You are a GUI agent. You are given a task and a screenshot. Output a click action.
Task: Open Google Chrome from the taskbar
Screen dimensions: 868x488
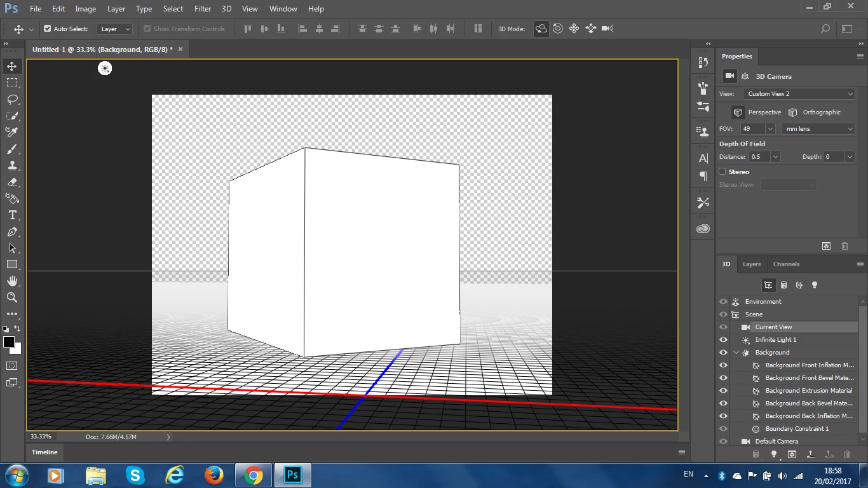(x=254, y=475)
